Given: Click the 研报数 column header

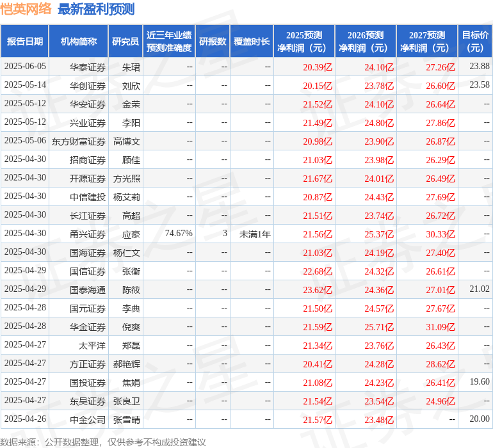Looking at the screenshot, I should click(x=213, y=42).
